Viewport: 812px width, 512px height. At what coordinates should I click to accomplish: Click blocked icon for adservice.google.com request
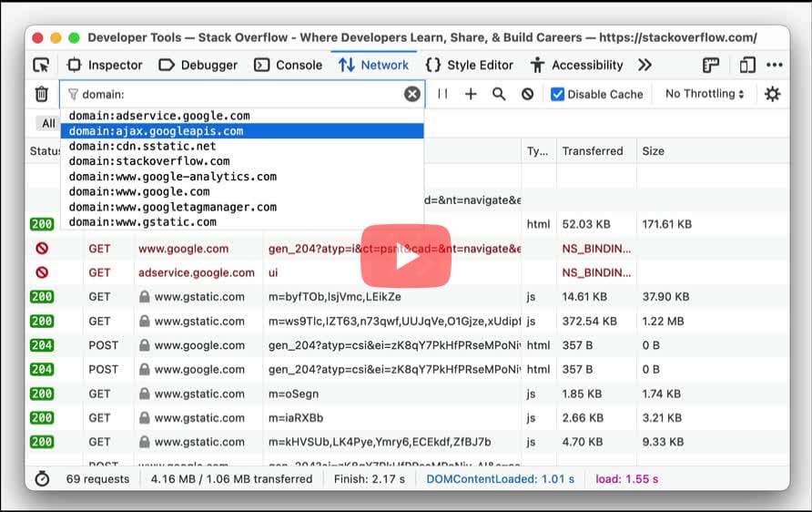[42, 272]
